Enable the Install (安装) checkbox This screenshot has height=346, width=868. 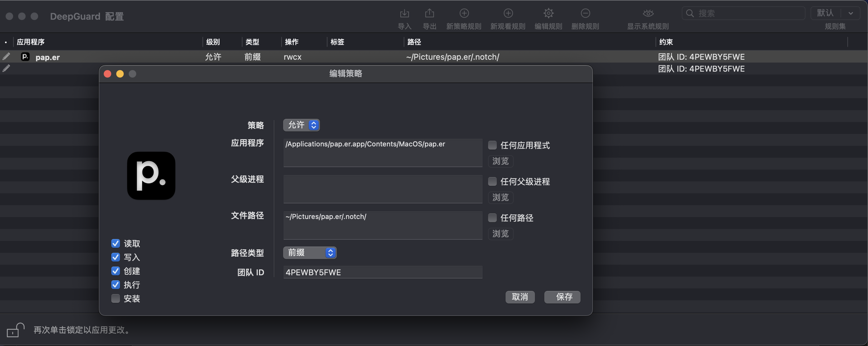[x=116, y=298]
